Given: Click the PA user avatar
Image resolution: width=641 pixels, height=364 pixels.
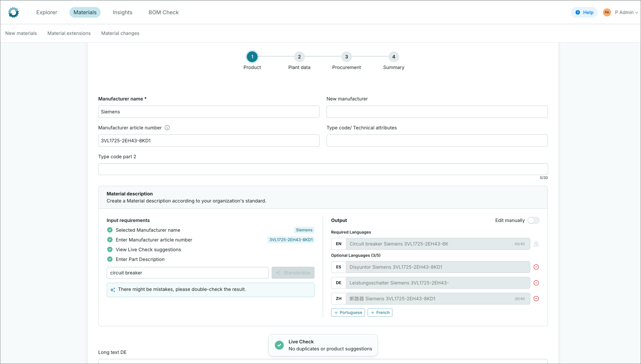Looking at the screenshot, I should point(607,12).
